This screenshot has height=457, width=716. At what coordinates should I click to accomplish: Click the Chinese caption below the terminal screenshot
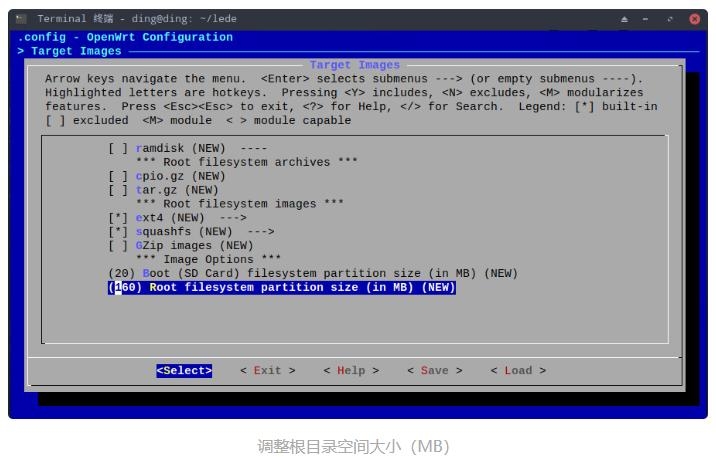[x=353, y=446]
